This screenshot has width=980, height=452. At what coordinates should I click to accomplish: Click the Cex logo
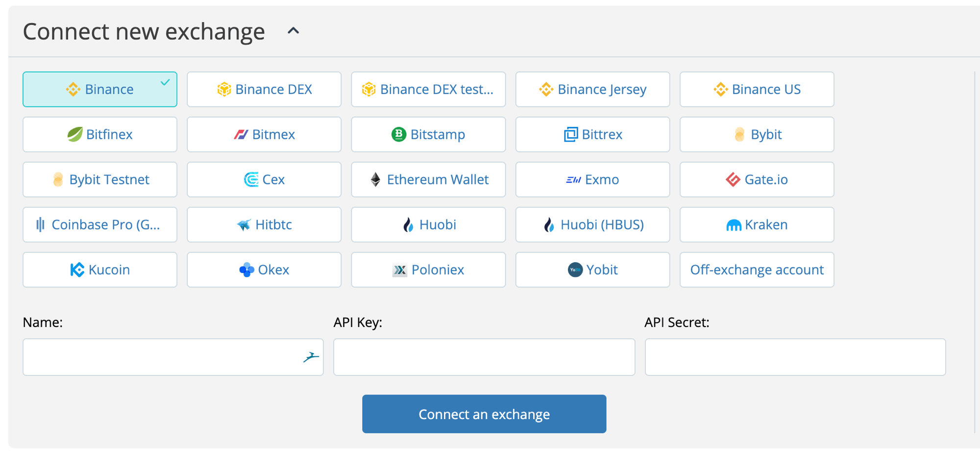point(251,179)
